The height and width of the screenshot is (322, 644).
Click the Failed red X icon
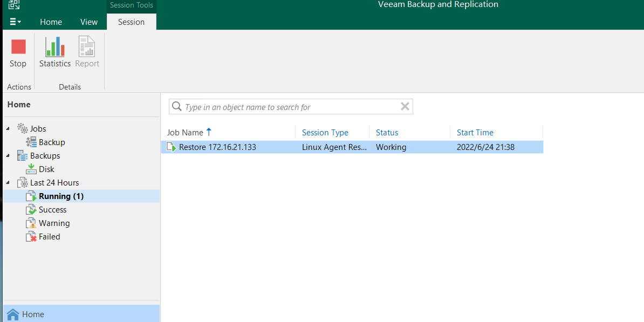(31, 237)
